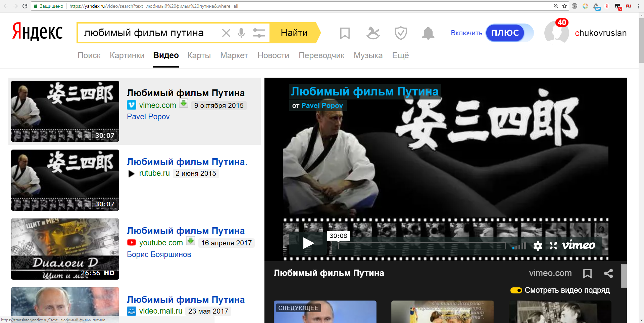This screenshot has height=323, width=644.
Task: Open Vimeo player settings gear
Action: (538, 246)
